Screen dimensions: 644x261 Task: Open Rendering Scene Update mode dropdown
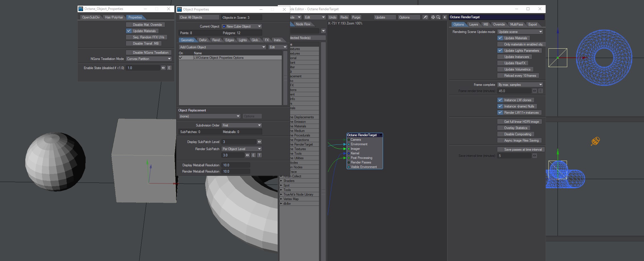[x=520, y=32]
